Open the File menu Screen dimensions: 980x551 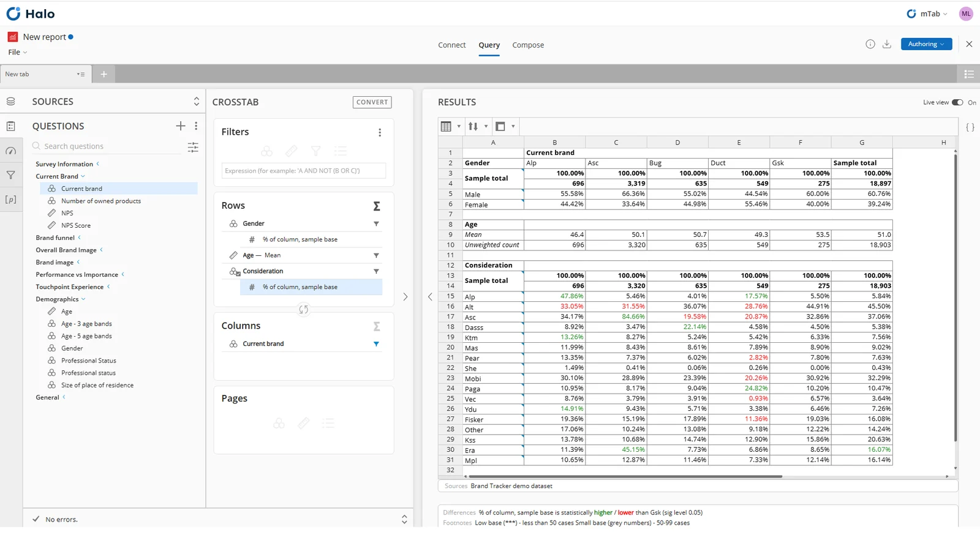click(17, 52)
